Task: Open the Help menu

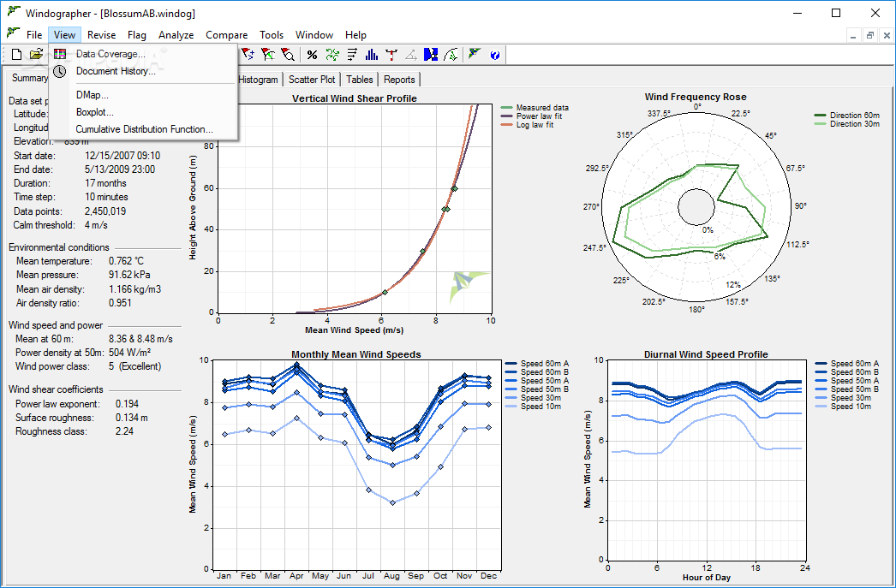Action: coord(356,35)
